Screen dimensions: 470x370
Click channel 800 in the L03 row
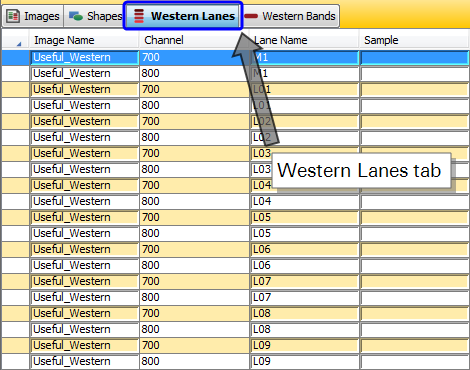[194, 169]
